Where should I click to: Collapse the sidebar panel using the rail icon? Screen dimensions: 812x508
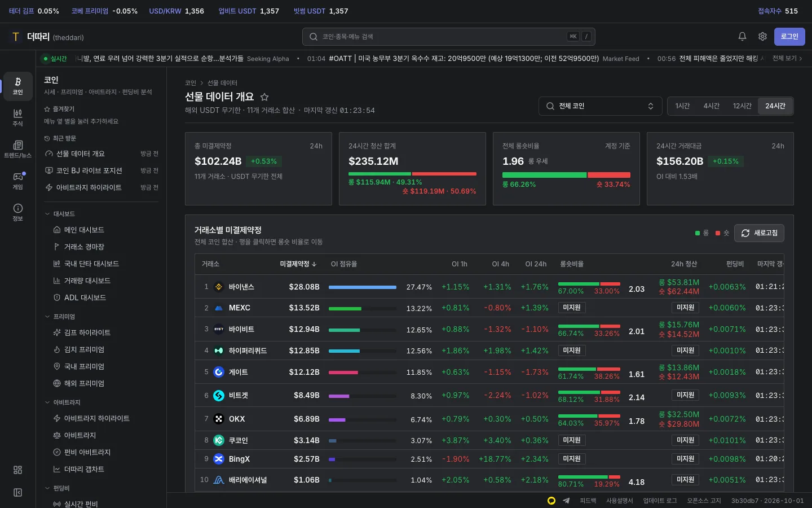click(x=17, y=493)
